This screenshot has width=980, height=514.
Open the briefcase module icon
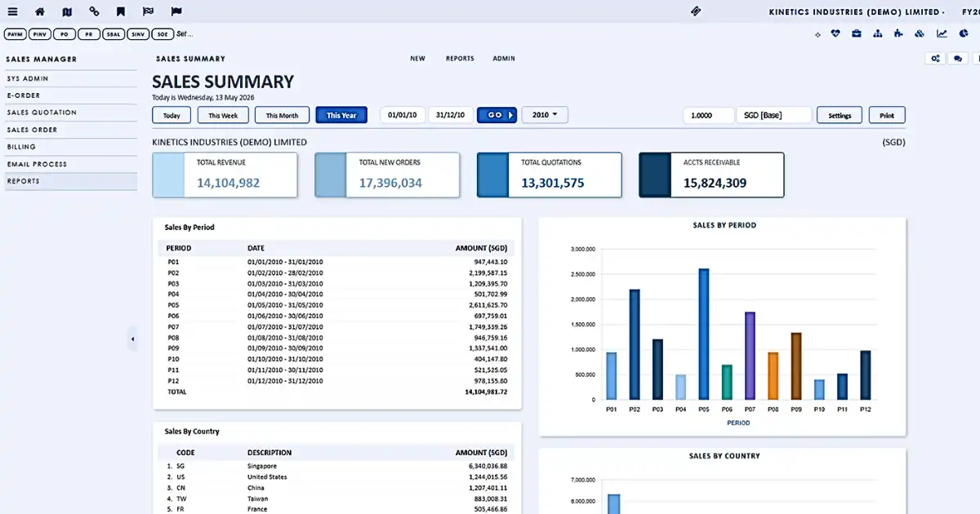pyautogui.click(x=857, y=34)
